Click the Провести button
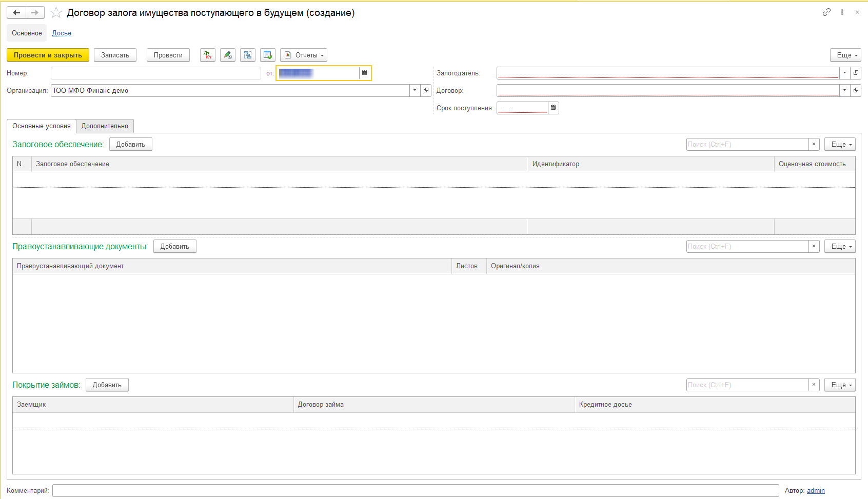The height and width of the screenshot is (499, 868). (168, 55)
